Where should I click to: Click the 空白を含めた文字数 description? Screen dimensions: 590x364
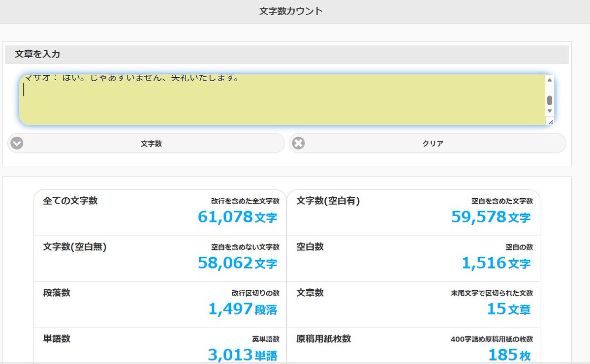(x=502, y=201)
